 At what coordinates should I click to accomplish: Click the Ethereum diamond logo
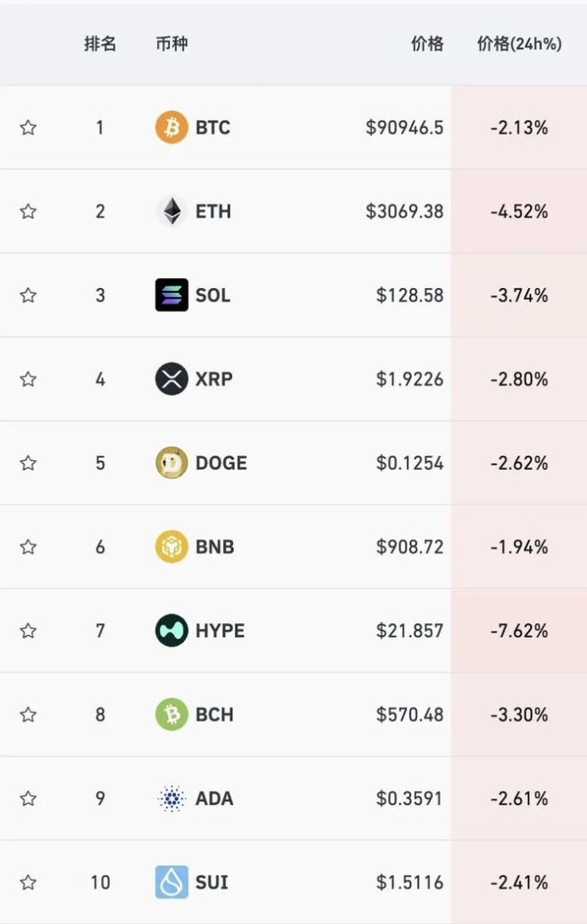pyautogui.click(x=172, y=211)
